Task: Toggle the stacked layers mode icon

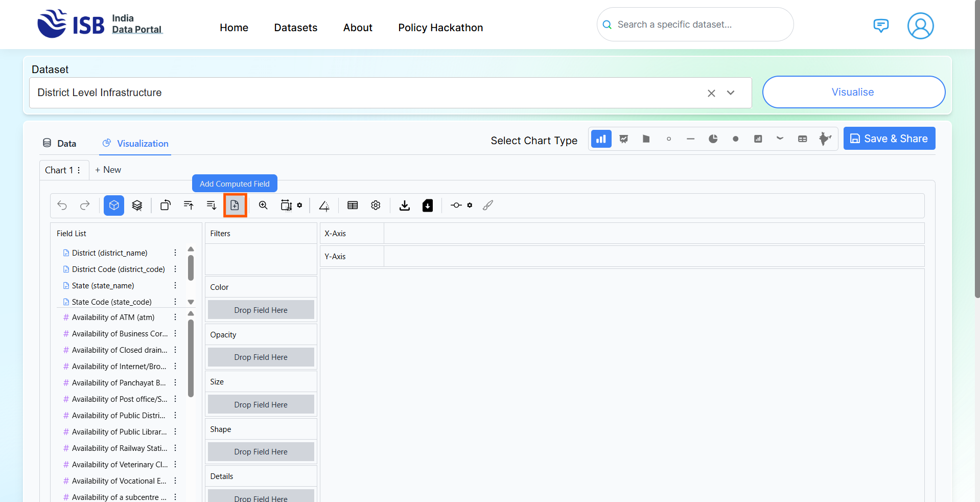Action: [137, 206]
